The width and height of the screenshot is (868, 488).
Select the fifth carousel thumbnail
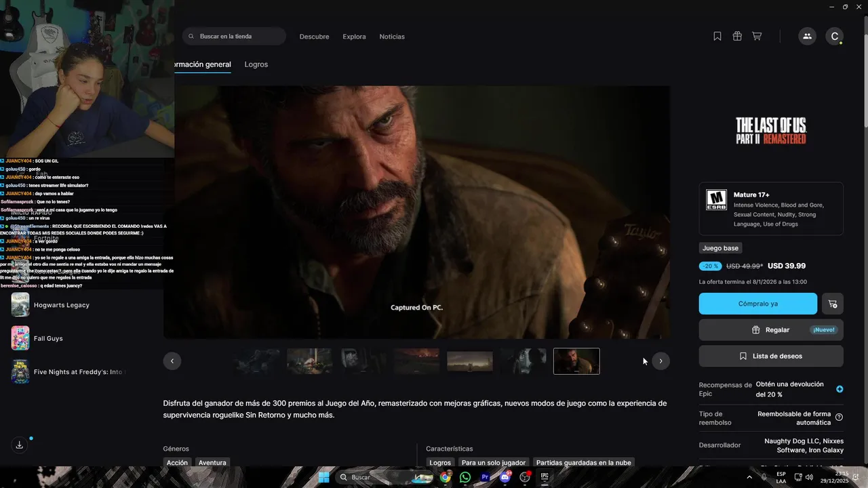pos(470,361)
